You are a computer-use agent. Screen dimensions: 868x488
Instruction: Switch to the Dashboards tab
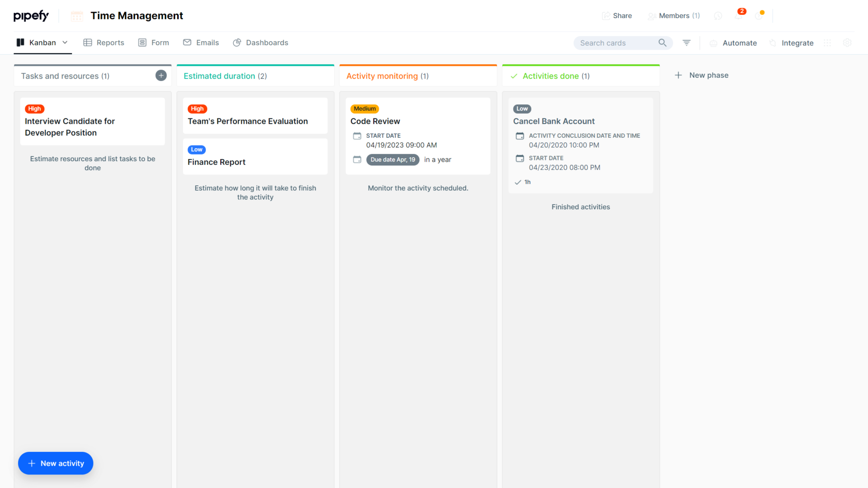pyautogui.click(x=267, y=42)
